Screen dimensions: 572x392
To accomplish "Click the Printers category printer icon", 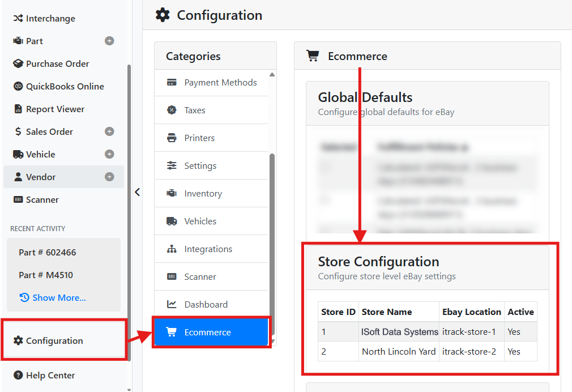I will (x=172, y=138).
